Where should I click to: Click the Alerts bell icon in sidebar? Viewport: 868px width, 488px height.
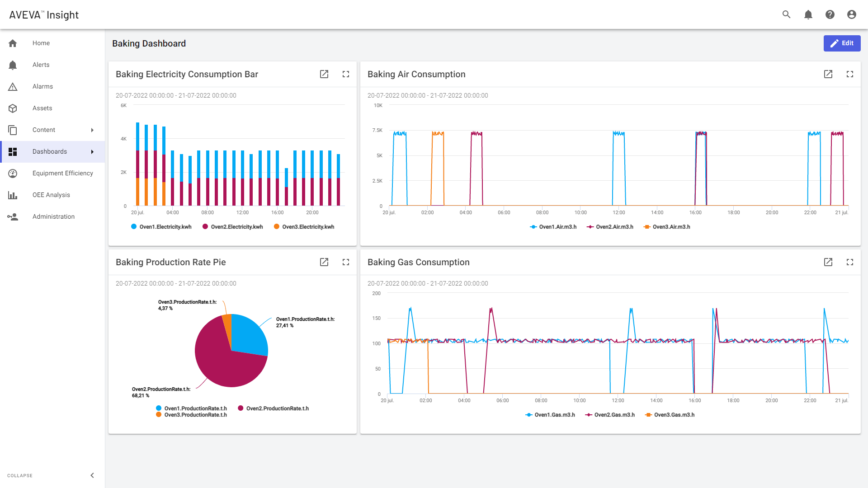pyautogui.click(x=13, y=65)
